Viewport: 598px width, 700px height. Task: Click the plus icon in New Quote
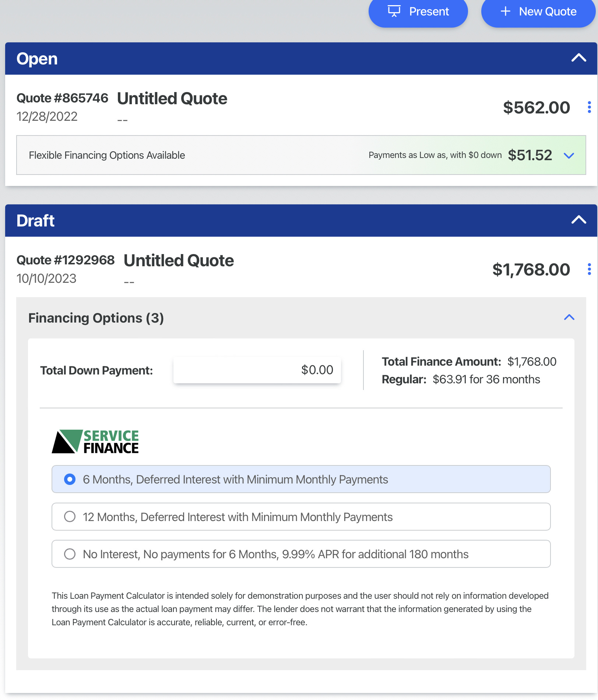[505, 11]
